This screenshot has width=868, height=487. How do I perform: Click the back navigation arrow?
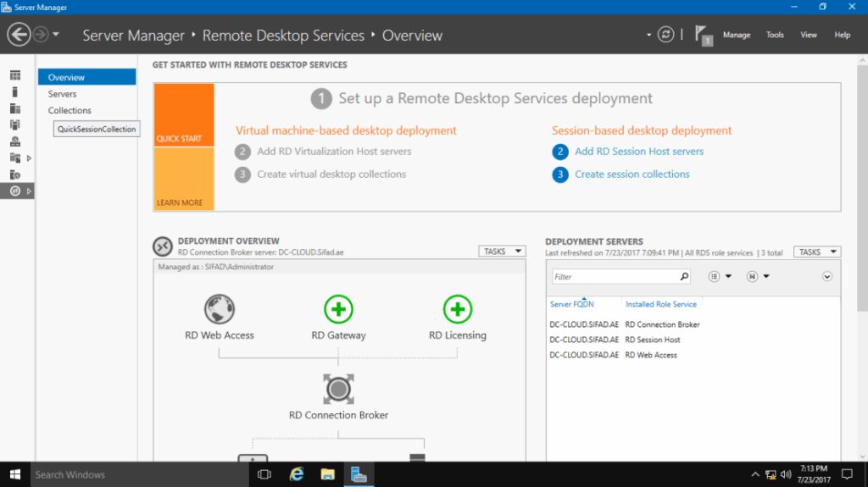19,35
